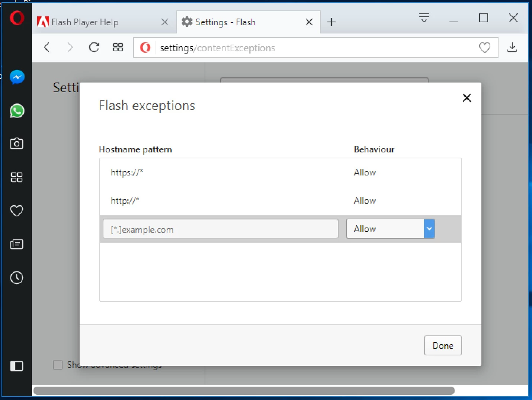Add page to bookmarks heart icon
The image size is (532, 400).
pyautogui.click(x=484, y=48)
